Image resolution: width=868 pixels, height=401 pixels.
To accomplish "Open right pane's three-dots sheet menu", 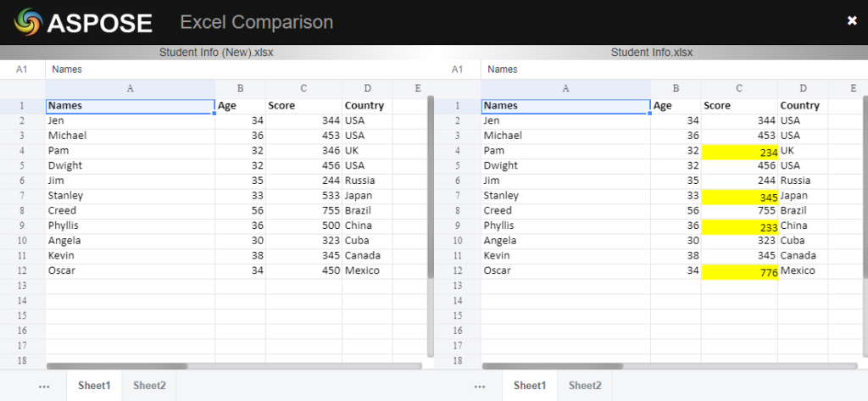I will click(x=481, y=386).
